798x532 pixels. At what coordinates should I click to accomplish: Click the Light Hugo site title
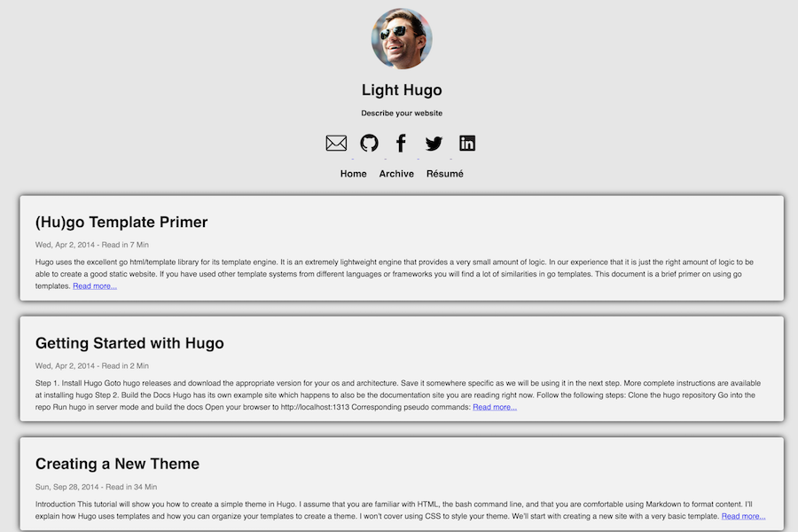pyautogui.click(x=402, y=90)
